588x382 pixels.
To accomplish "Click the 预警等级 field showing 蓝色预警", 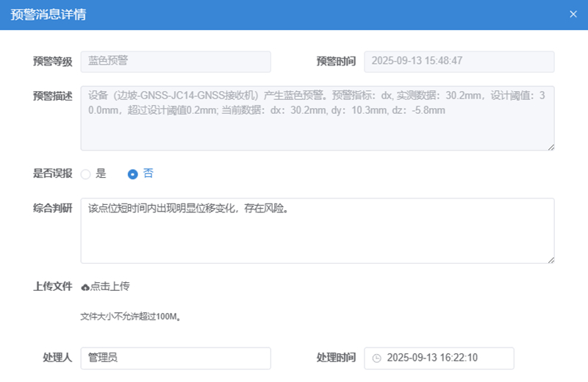I will pos(176,62).
